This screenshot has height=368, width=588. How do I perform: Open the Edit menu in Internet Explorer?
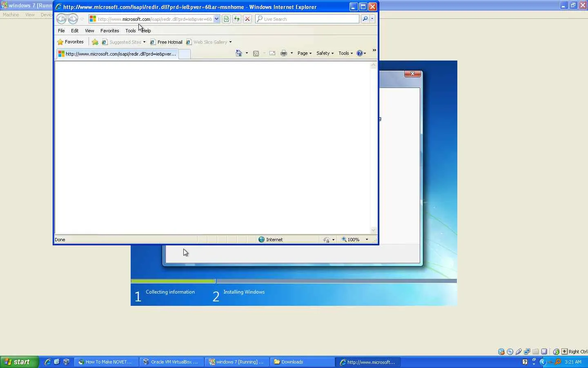75,31
